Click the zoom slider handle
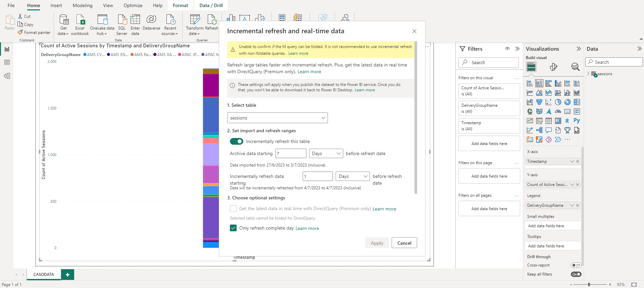This screenshot has height=288, width=644. 589,284
